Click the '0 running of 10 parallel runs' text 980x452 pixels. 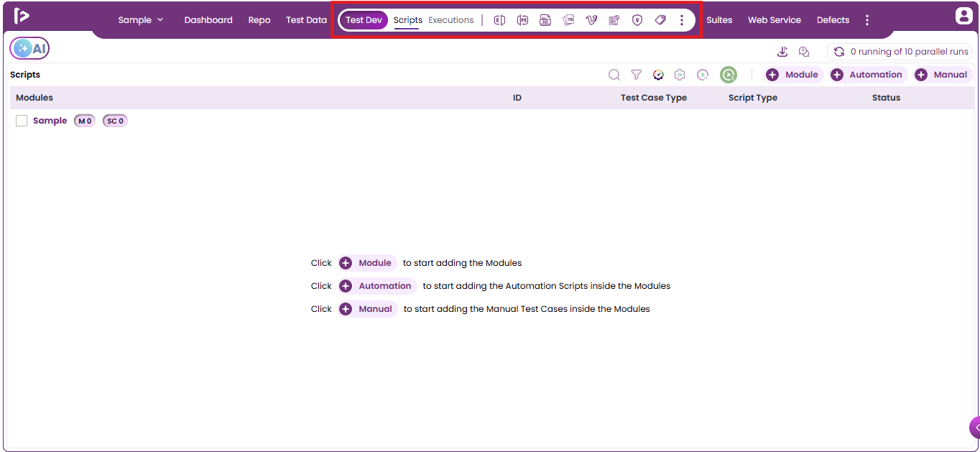pyautogui.click(x=910, y=52)
